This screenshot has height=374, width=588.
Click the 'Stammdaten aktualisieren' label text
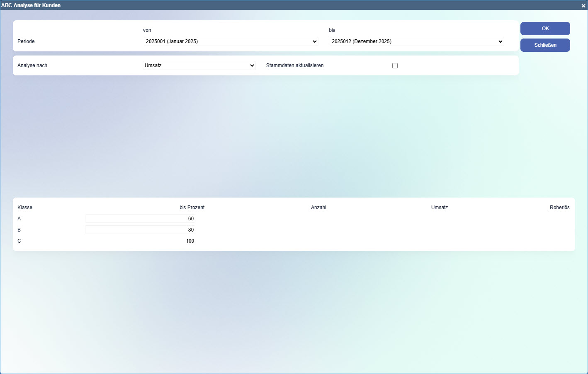coord(294,65)
